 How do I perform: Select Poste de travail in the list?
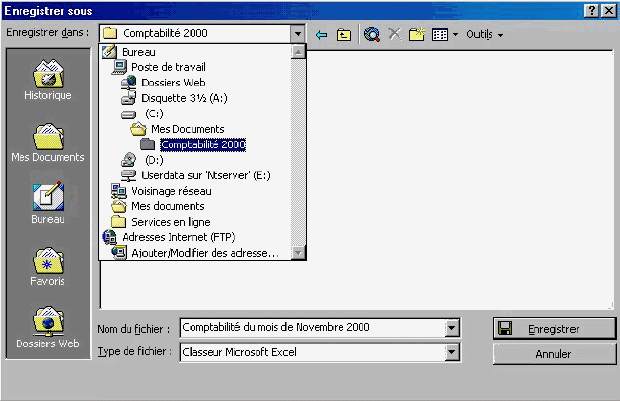pos(159,67)
